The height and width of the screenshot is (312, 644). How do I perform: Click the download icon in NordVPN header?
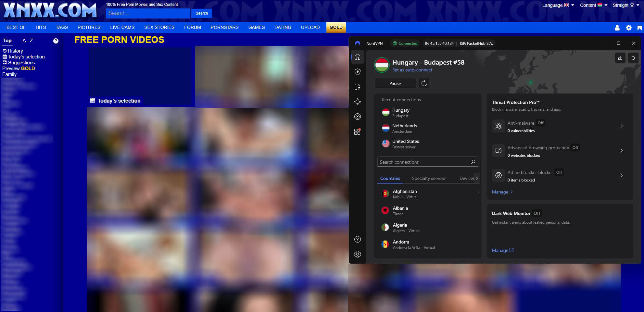pyautogui.click(x=620, y=58)
